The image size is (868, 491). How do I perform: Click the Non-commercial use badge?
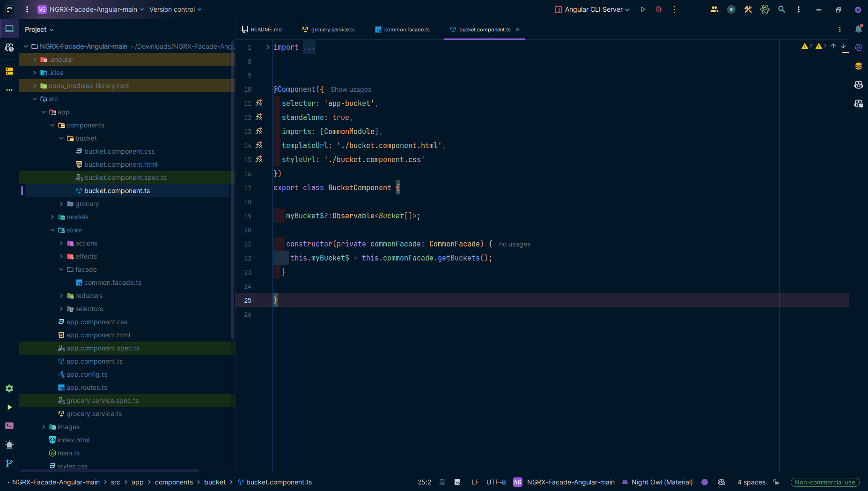825,482
